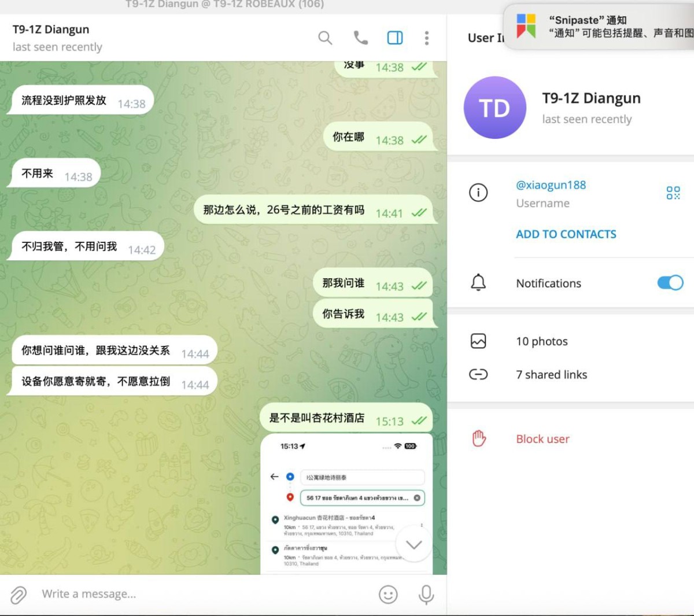694x616 pixels.
Task: Click the 'Username' label under @xiaogun188
Action: [542, 203]
